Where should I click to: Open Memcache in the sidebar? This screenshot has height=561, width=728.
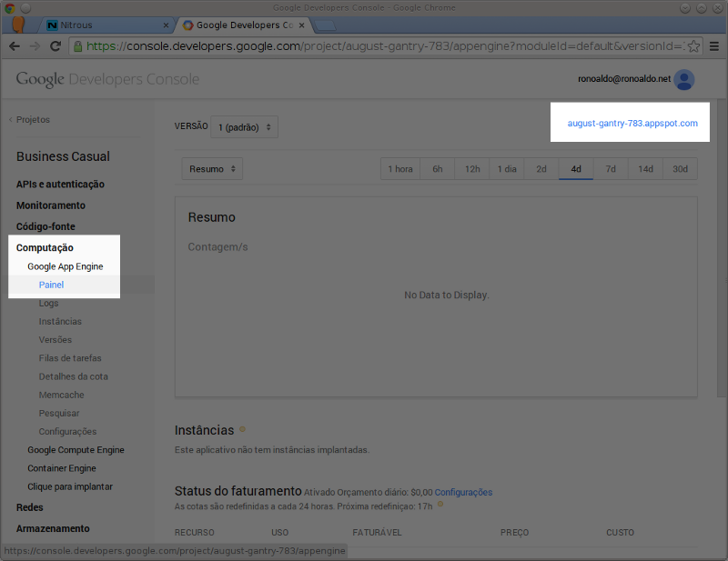pos(61,395)
